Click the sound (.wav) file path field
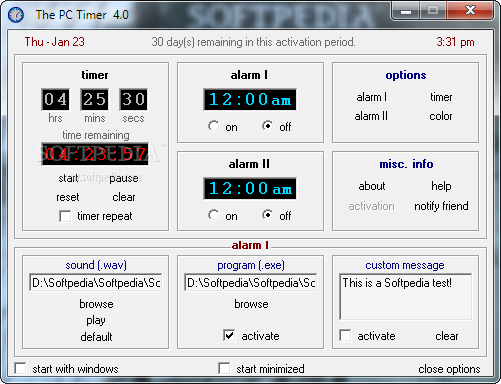 pos(96,283)
